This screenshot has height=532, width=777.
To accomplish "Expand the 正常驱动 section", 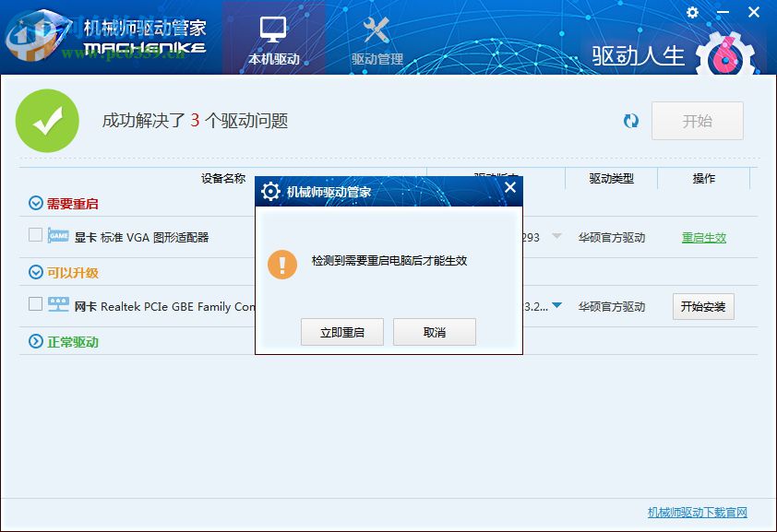I will [x=35, y=342].
